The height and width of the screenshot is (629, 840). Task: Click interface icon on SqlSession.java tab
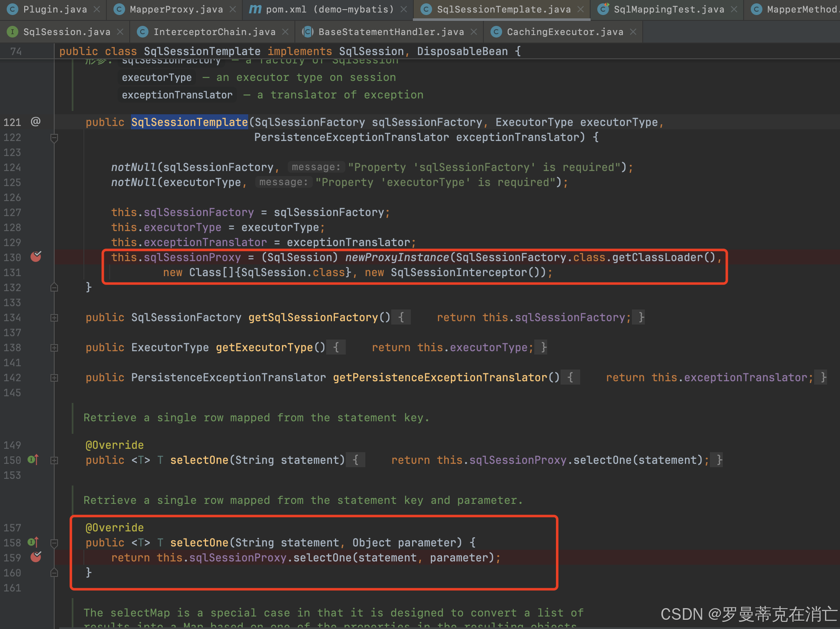point(13,32)
